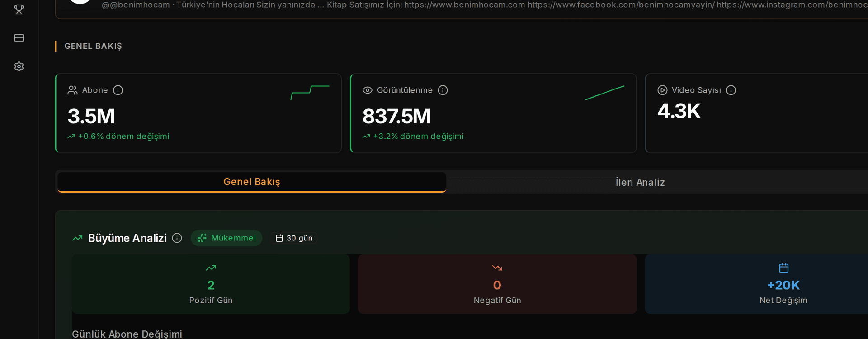
Task: Click the +0.6% dönem değişimi text
Action: (x=124, y=137)
